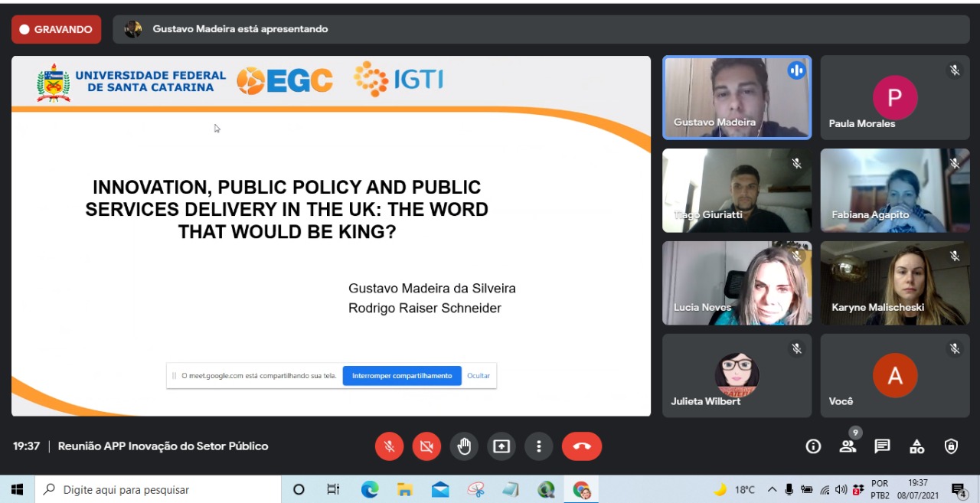Select Gustavo Madeira video tile
The width and height of the screenshot is (980, 503).
pyautogui.click(x=737, y=97)
